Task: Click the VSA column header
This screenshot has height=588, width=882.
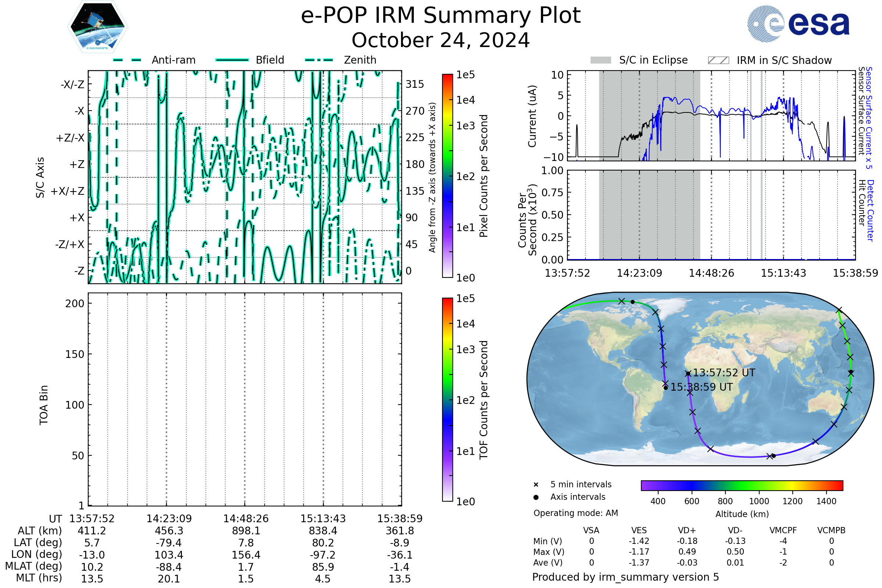Action: pos(591,530)
